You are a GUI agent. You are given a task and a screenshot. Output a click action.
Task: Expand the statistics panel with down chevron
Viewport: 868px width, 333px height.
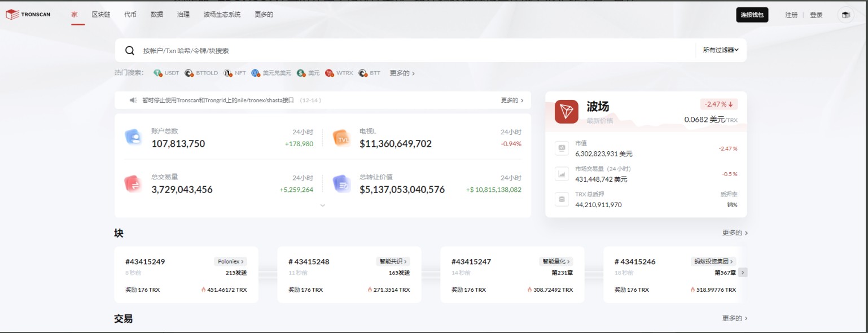pos(323,205)
